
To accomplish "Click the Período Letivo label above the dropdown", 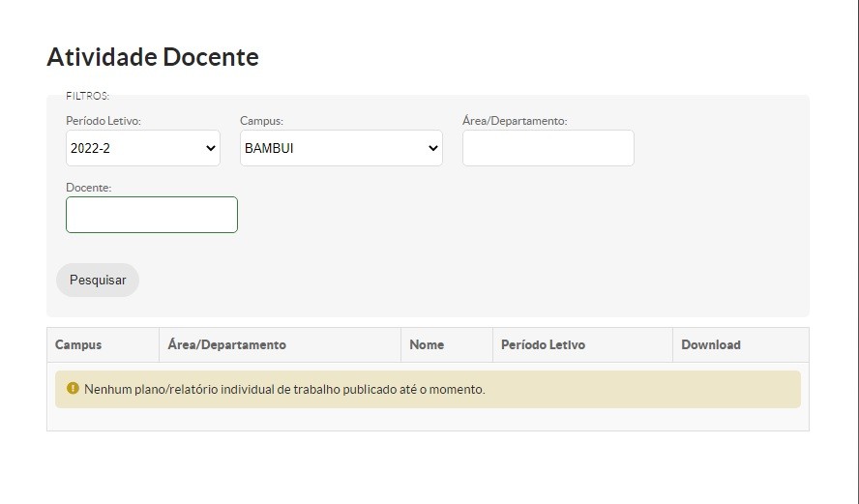I will pos(104,121).
